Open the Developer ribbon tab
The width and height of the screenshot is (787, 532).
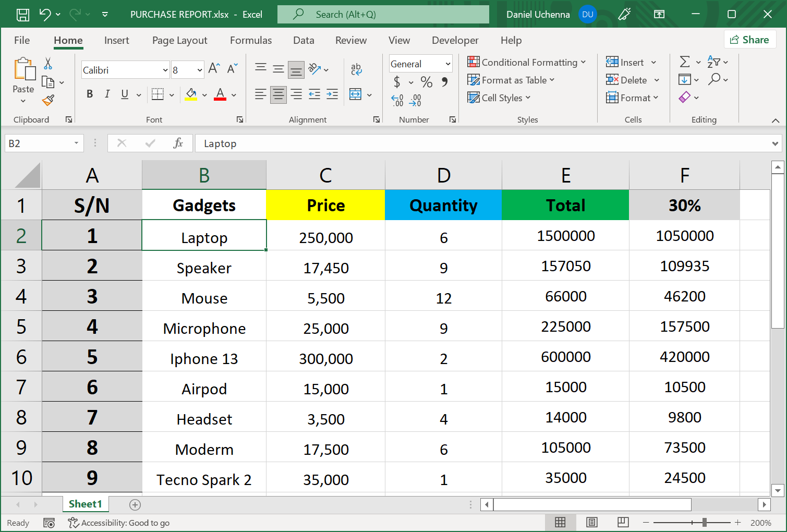[x=455, y=40]
